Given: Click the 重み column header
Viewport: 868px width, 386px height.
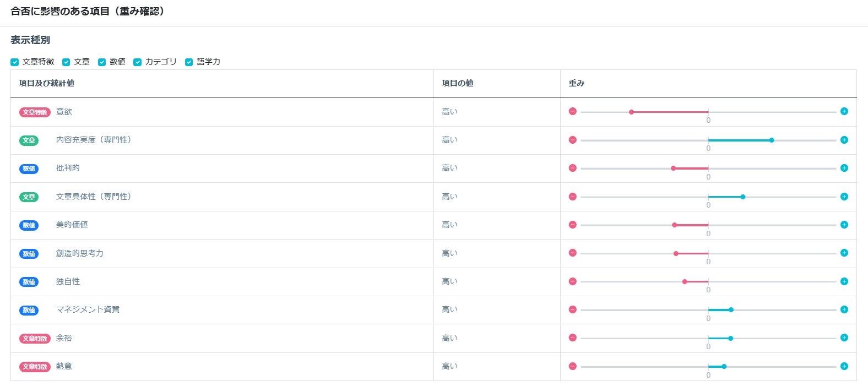Looking at the screenshot, I should pos(577,83).
